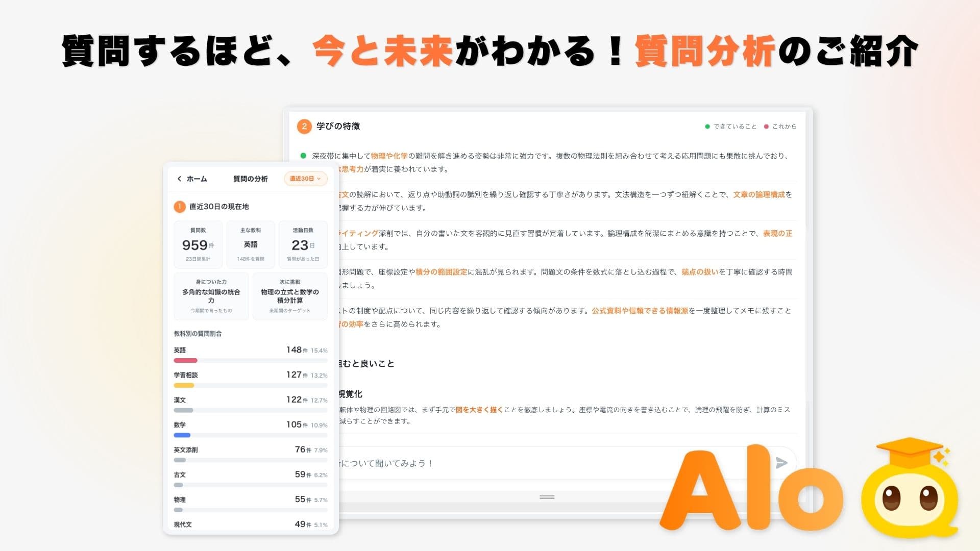This screenshot has height=551, width=980.
Task: Click the orange number 2 section badge
Action: pos(304,126)
